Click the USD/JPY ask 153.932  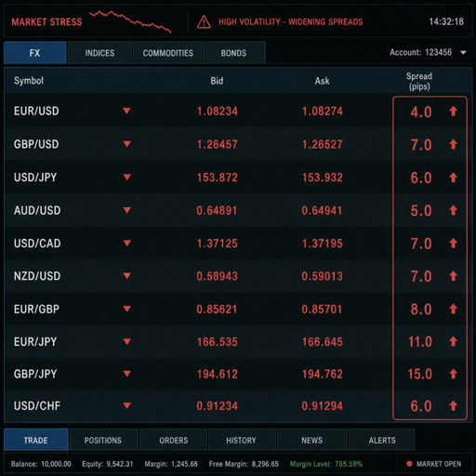coord(323,178)
